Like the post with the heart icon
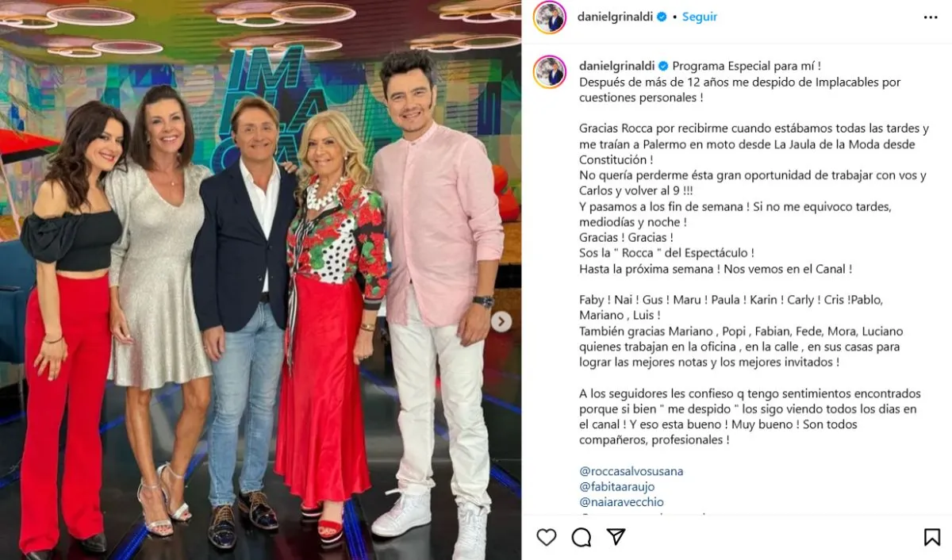 point(547,537)
